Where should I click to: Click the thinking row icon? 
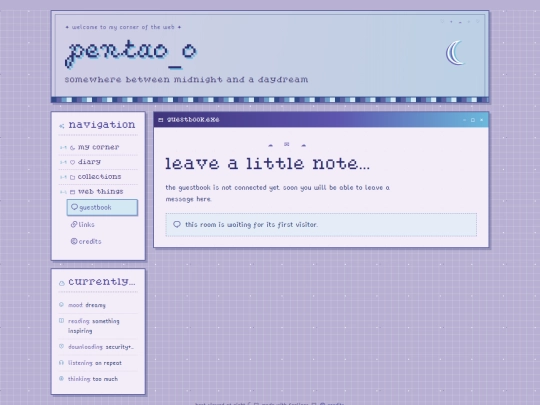[x=61, y=378]
